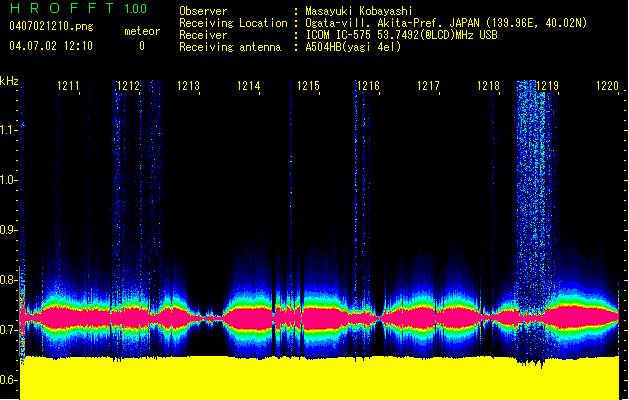This screenshot has height=400, width=629.
Task: Click the Ogata-vill. Akita-Pref. JAPAN location text
Action: [446, 23]
